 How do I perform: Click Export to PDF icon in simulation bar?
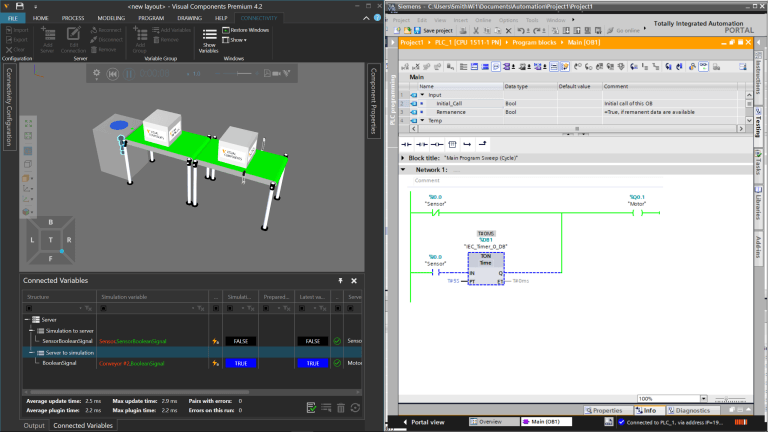(x=267, y=73)
